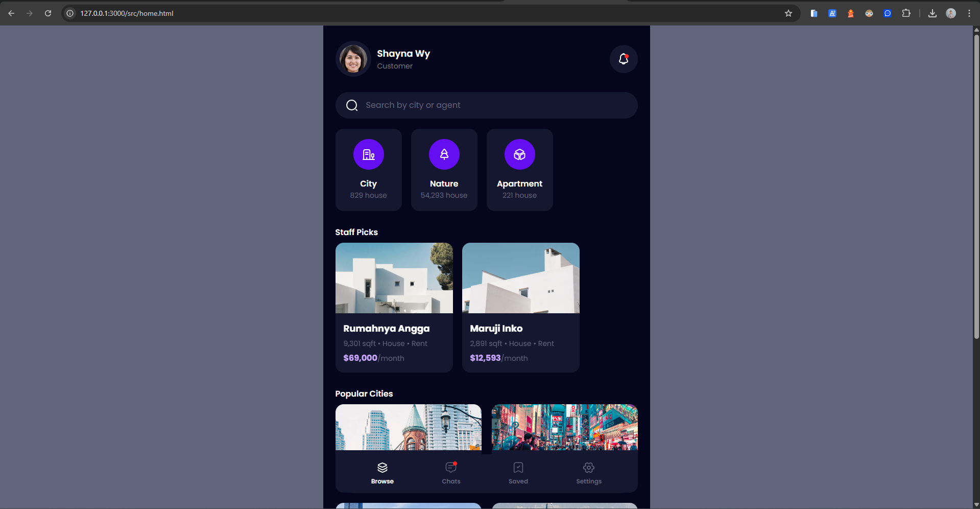Open the notification bell
Image resolution: width=980 pixels, height=509 pixels.
[x=623, y=59]
